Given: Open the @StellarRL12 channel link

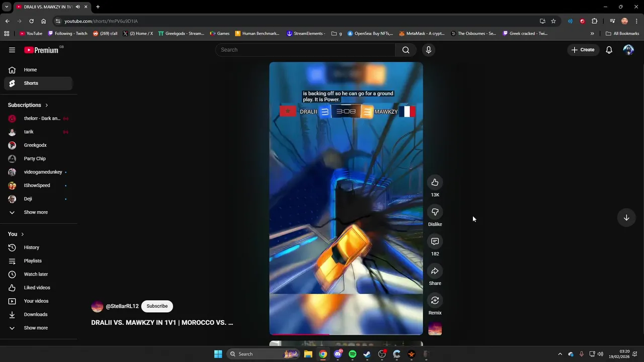Looking at the screenshot, I should (122, 306).
